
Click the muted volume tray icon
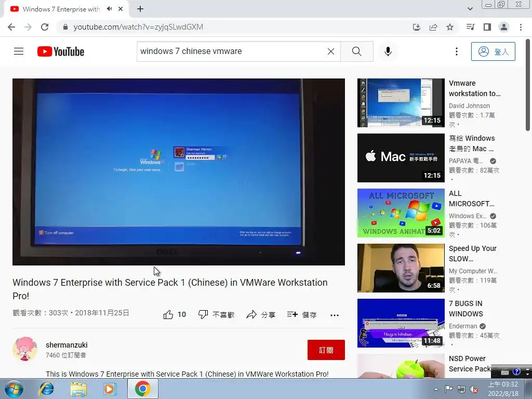pos(474,390)
